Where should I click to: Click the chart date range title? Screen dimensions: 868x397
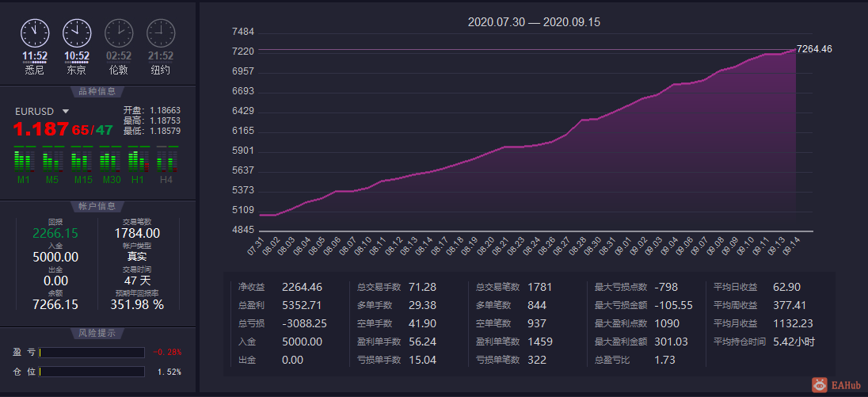coord(534,22)
